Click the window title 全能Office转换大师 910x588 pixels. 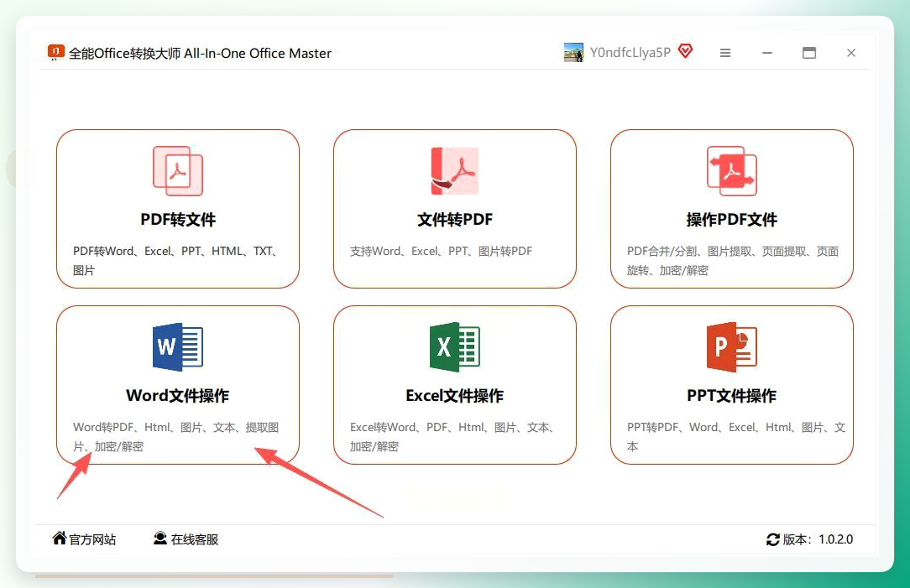click(x=200, y=54)
